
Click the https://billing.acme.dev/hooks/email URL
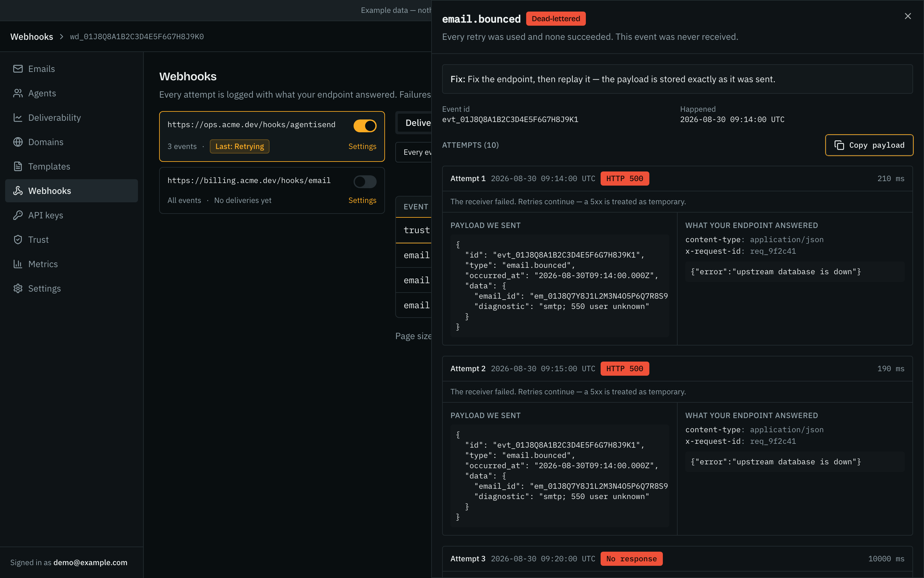pyautogui.click(x=249, y=180)
